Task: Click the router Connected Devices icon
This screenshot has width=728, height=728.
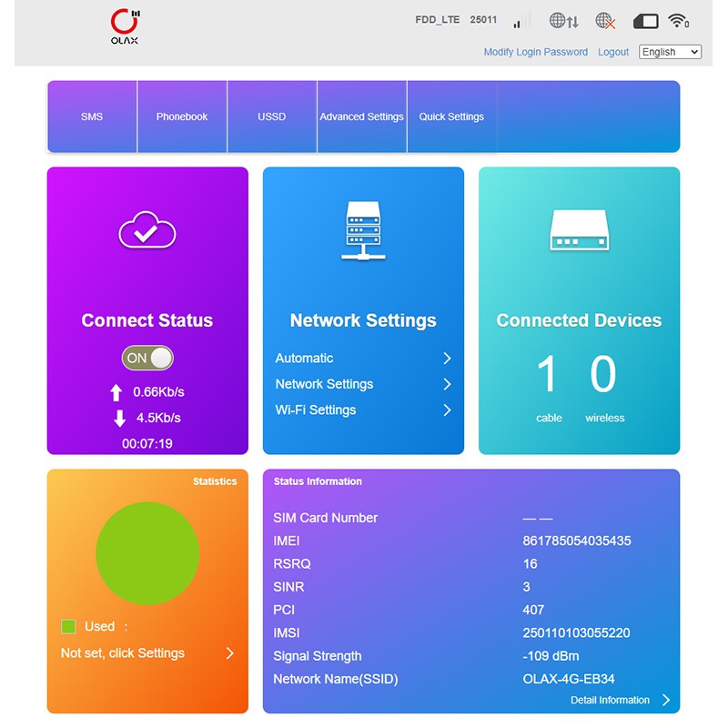Action: coord(579,231)
